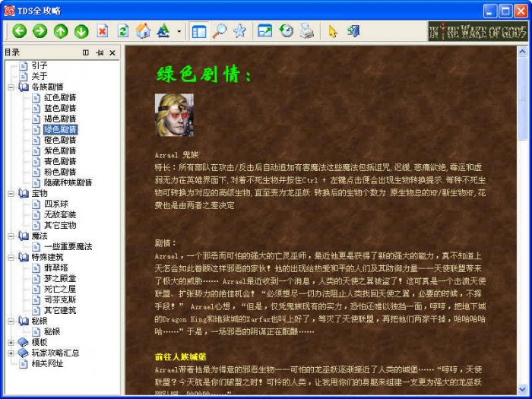Select 紫色剧情 in the tree

[x=60, y=150]
